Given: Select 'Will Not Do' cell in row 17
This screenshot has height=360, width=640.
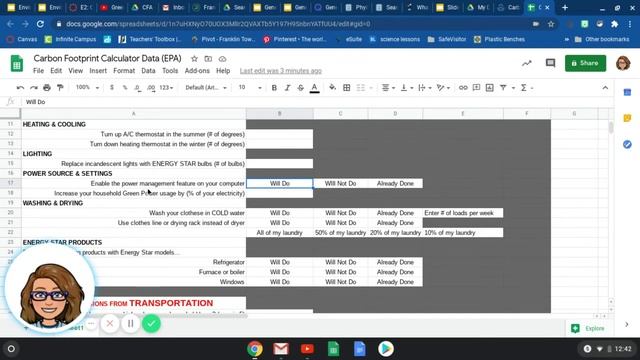Looking at the screenshot, I should click(x=340, y=184).
